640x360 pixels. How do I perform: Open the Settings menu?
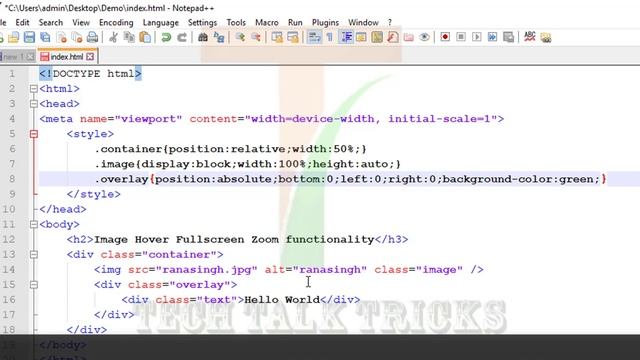pyautogui.click(x=202, y=22)
